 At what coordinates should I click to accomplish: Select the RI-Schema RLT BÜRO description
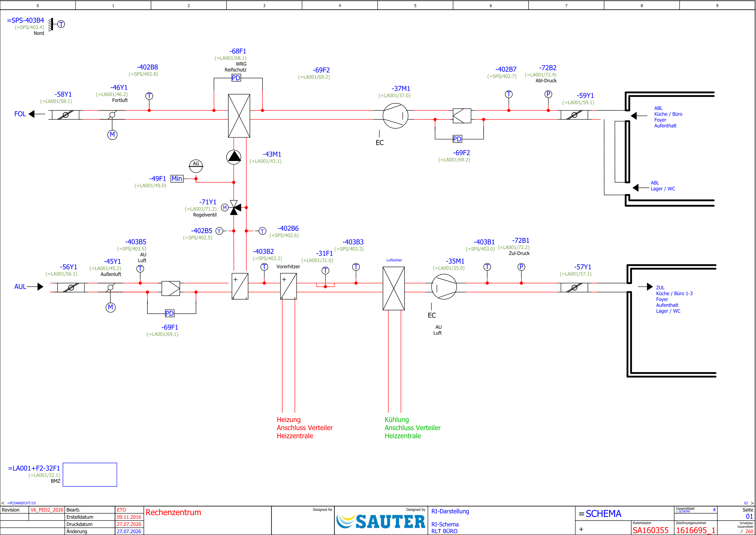445,527
